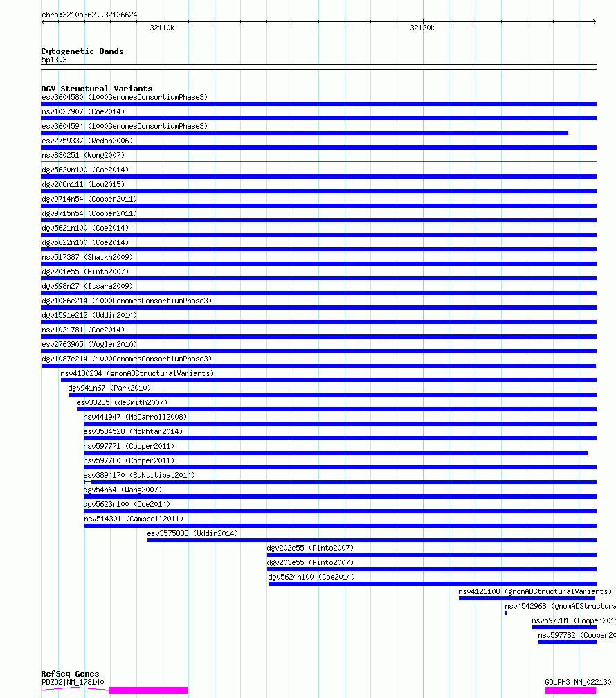Open the PDZD2|NM_178140 gene label
The image size is (616, 698).
73,683
